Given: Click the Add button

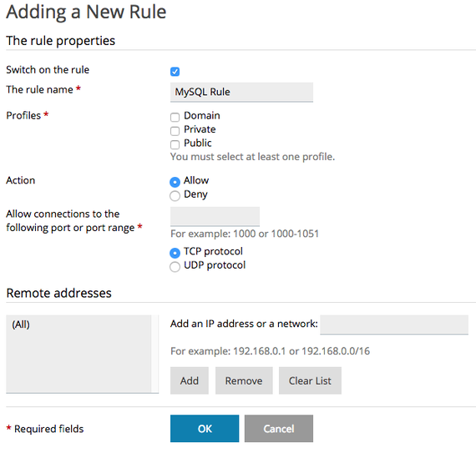Looking at the screenshot, I should (x=190, y=380).
